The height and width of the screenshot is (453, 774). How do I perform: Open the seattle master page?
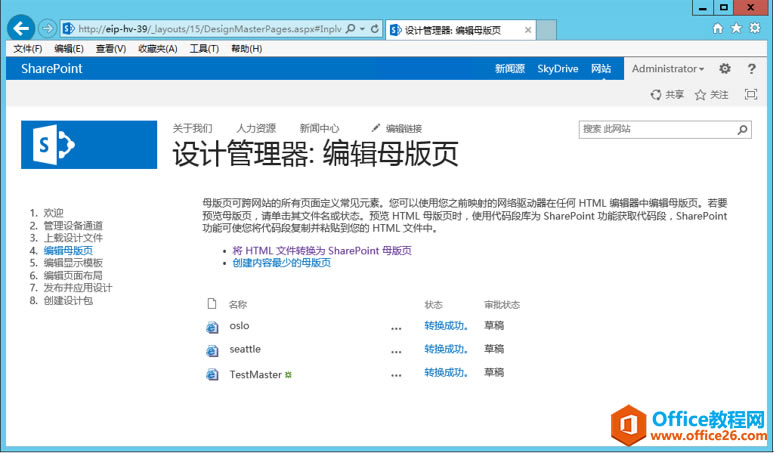[x=245, y=349]
